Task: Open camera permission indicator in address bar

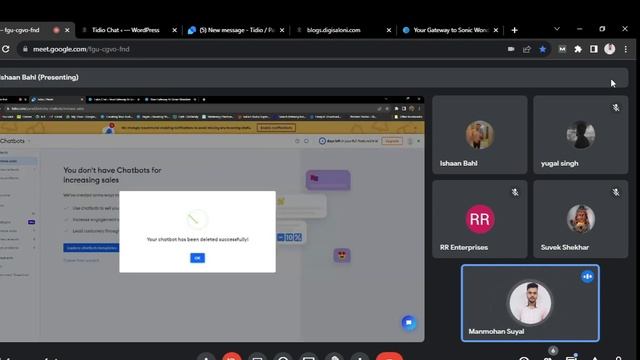Action: (511, 49)
